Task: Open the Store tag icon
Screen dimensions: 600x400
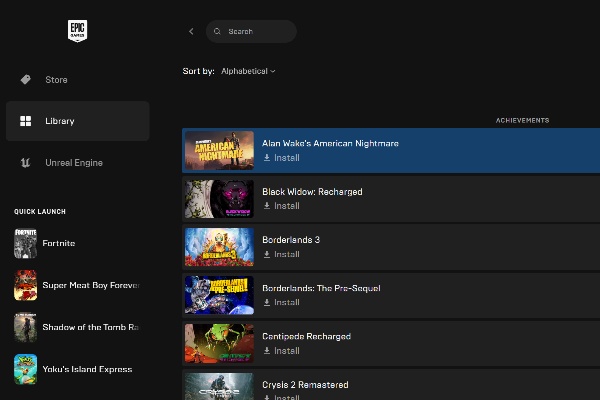Action: click(x=25, y=80)
